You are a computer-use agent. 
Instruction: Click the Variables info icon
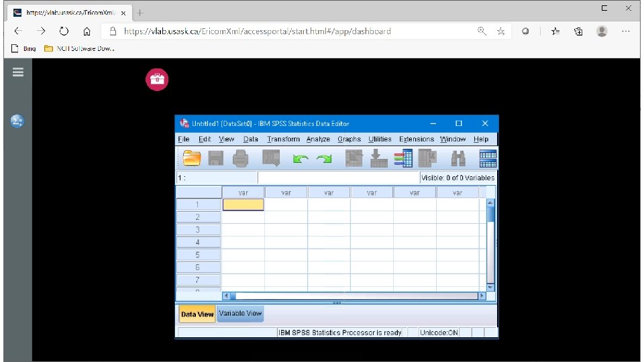click(403, 158)
